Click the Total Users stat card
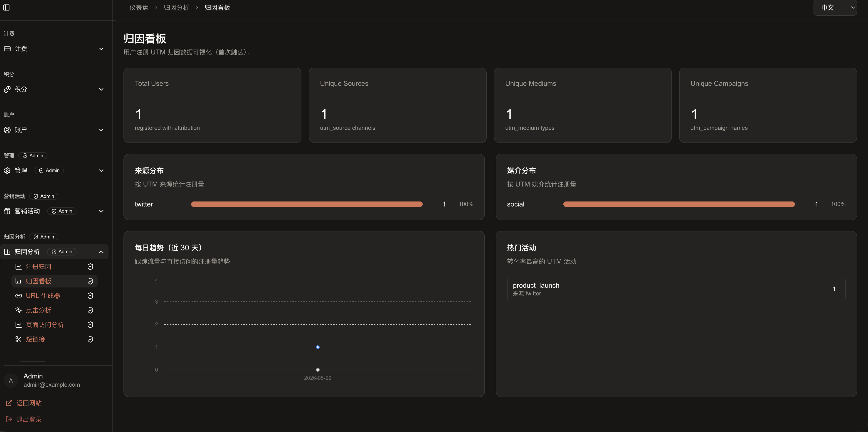The width and height of the screenshot is (868, 432). pos(212,105)
